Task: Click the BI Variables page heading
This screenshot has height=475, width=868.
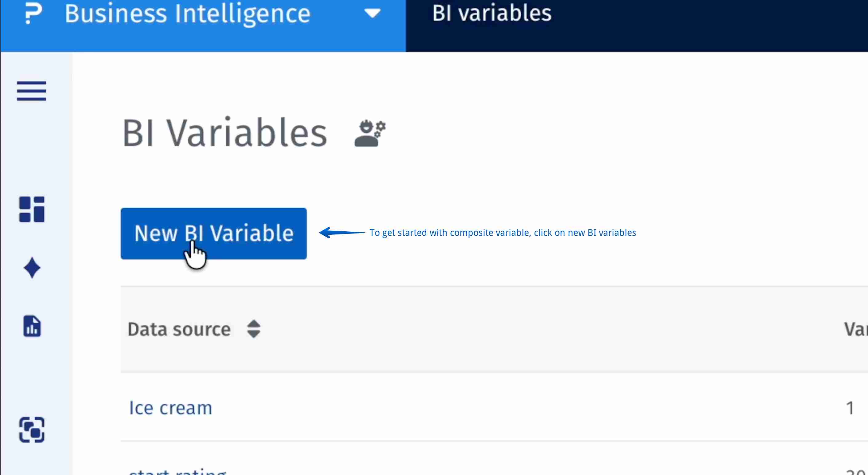Action: pos(225,133)
